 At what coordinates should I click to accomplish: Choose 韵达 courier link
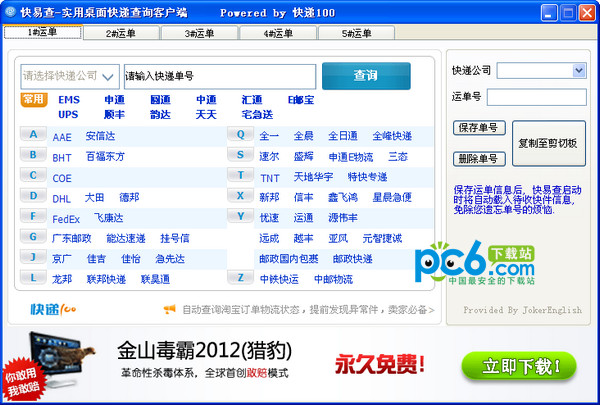point(160,114)
